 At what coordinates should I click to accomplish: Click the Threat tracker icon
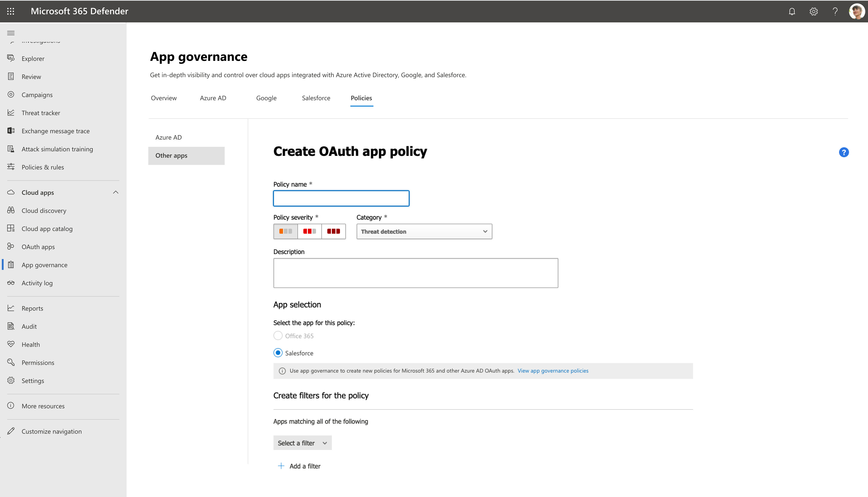click(x=10, y=113)
